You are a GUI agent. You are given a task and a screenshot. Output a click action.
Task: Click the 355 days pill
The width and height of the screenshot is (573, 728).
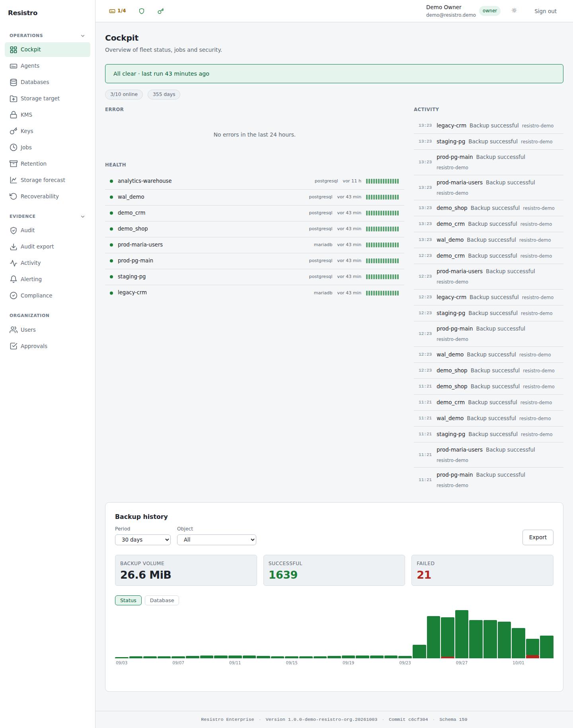click(x=164, y=95)
